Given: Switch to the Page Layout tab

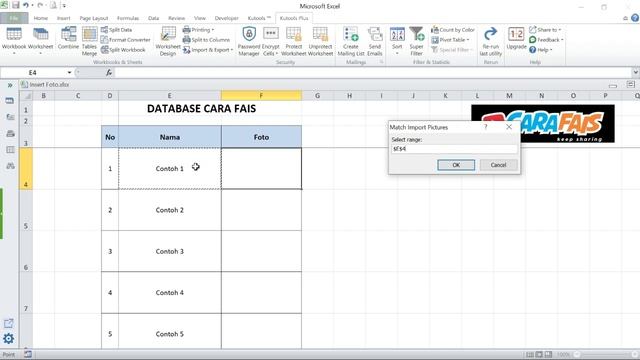Looking at the screenshot, I should click(x=94, y=18).
